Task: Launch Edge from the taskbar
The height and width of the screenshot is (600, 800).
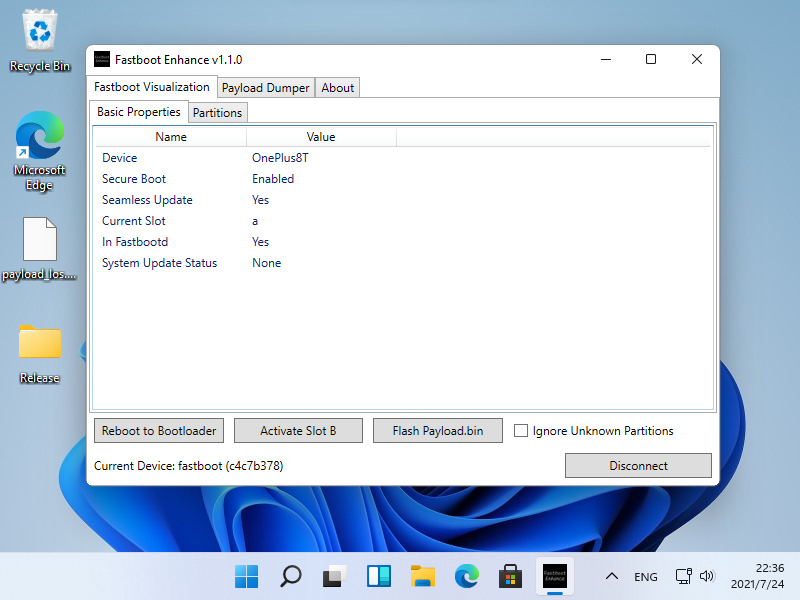Action: coord(467,577)
